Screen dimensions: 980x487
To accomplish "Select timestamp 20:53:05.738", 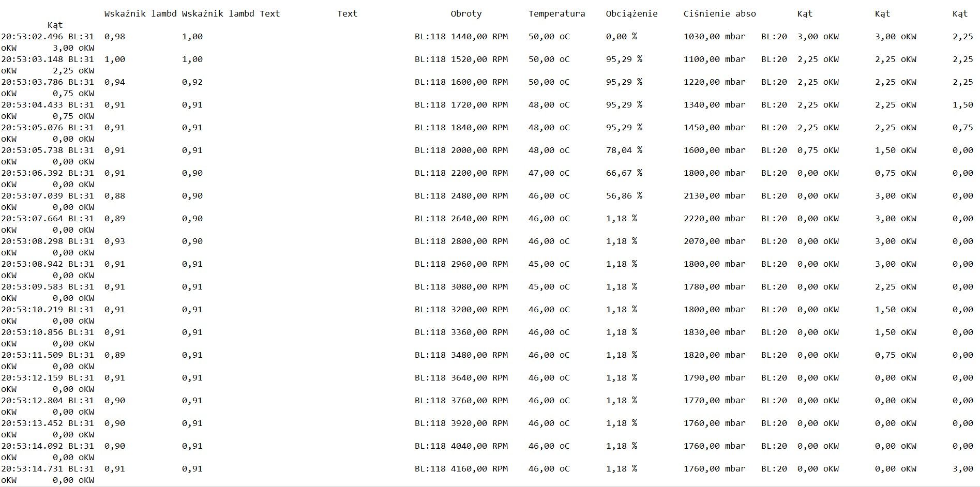I will [x=32, y=150].
